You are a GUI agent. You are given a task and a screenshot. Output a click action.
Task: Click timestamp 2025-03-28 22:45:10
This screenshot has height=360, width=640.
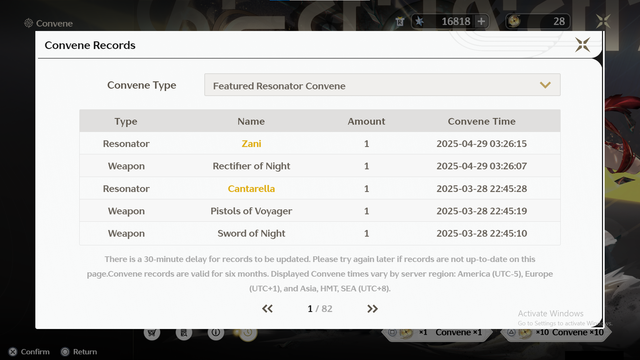point(482,233)
